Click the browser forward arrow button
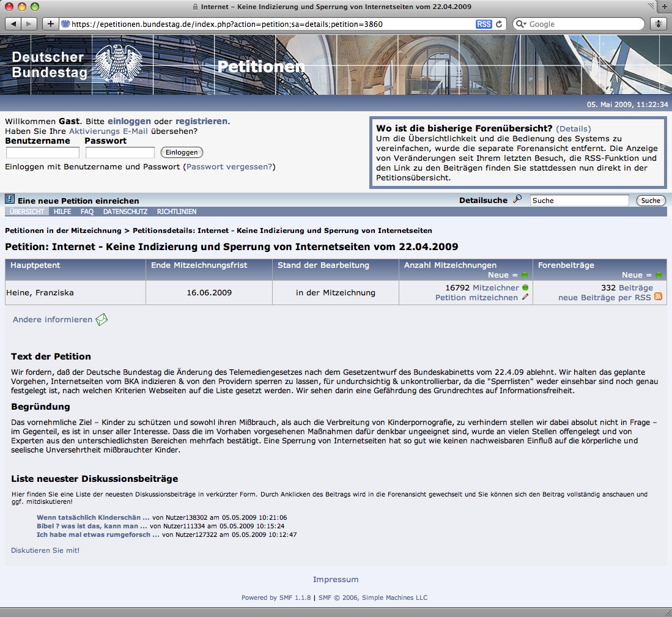672x617 pixels. (x=29, y=24)
